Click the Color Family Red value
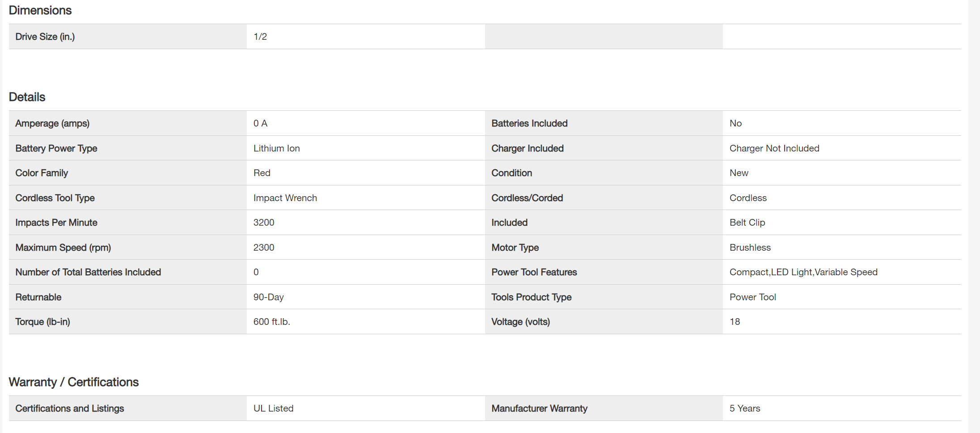Image resolution: width=980 pixels, height=433 pixels. (x=262, y=173)
